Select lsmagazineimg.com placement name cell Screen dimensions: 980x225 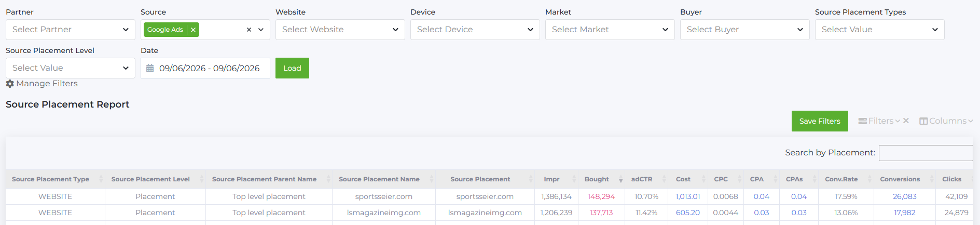point(384,213)
